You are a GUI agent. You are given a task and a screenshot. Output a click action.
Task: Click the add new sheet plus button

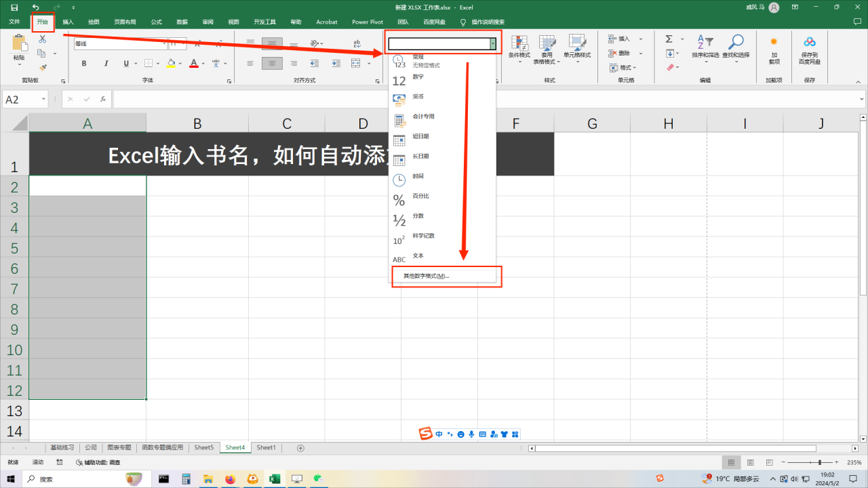click(x=301, y=448)
